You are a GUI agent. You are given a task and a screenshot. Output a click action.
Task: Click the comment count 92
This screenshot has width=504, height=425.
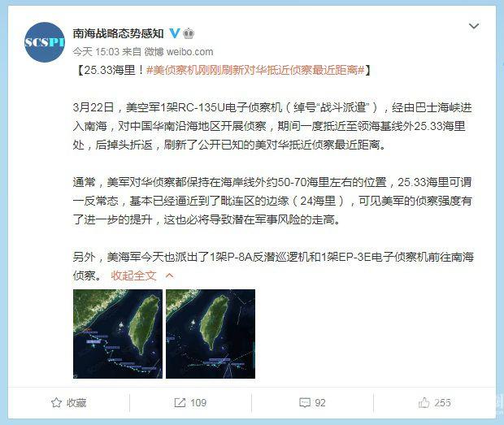pos(320,402)
